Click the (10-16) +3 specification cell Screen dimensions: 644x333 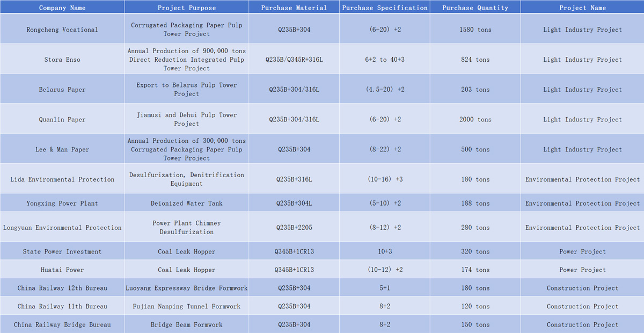coord(385,179)
